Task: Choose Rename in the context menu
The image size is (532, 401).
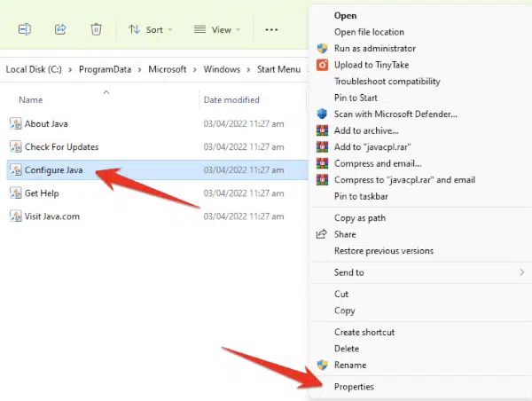Action: click(x=350, y=365)
